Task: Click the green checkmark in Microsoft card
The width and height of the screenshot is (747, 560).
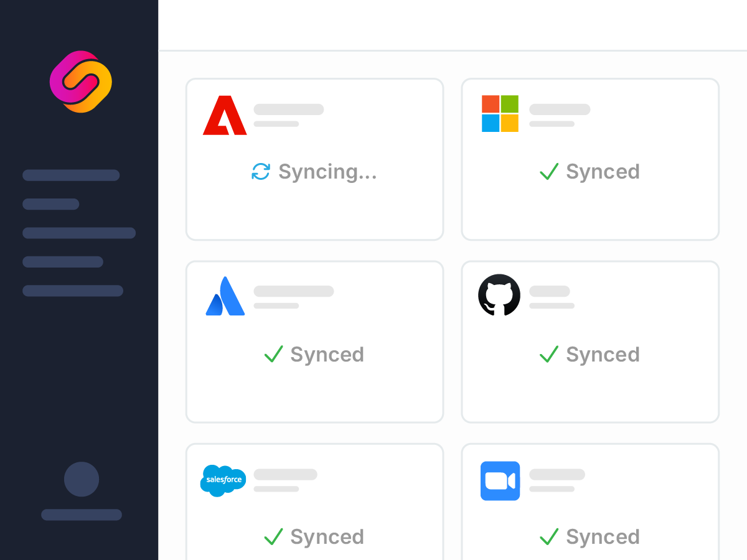Action: [549, 172]
